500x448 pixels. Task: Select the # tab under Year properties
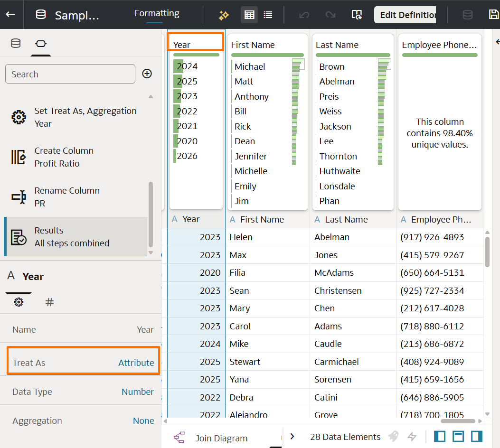(49, 301)
